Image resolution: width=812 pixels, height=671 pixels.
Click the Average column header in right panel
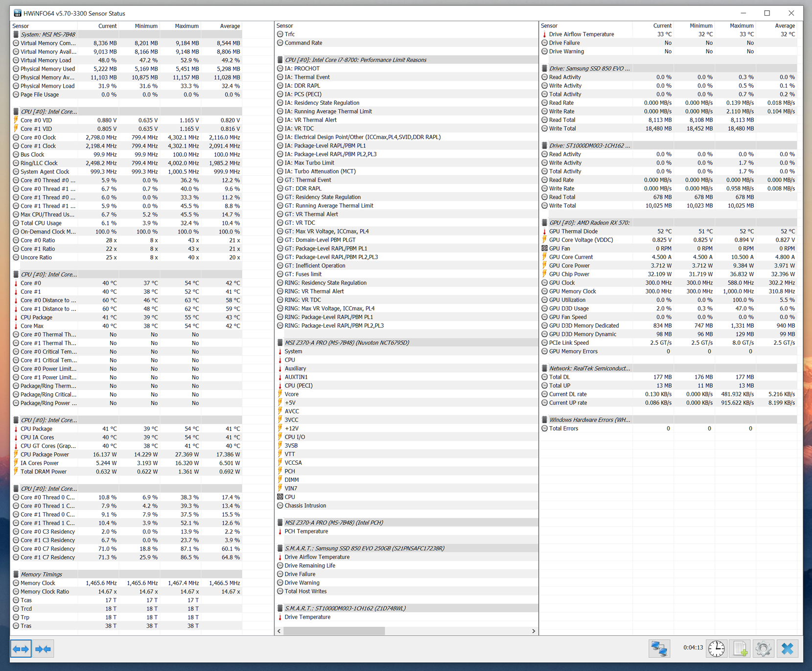point(784,25)
